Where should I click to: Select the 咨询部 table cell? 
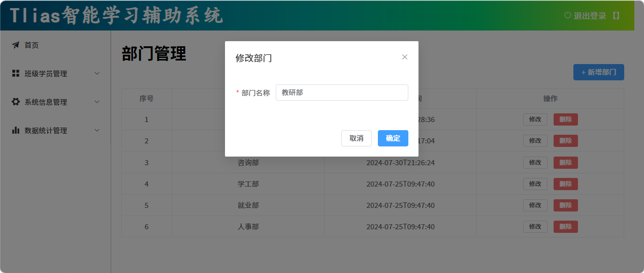[x=248, y=163]
